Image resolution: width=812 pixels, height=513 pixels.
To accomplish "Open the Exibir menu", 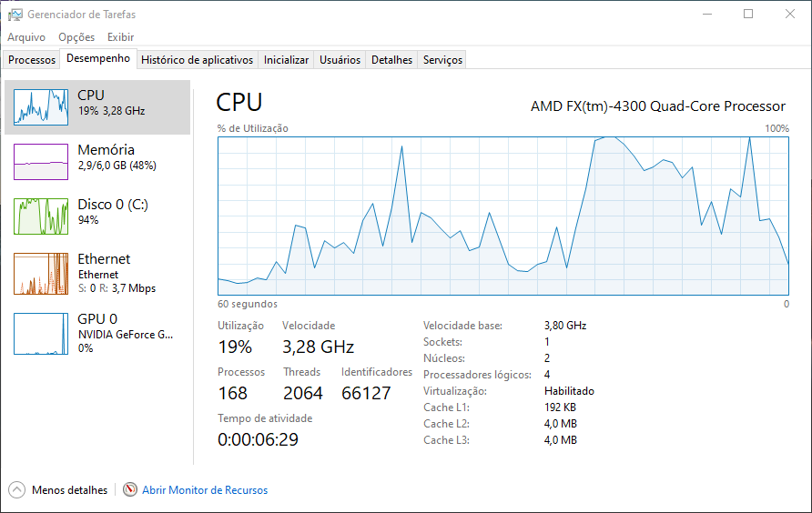I will [x=120, y=37].
